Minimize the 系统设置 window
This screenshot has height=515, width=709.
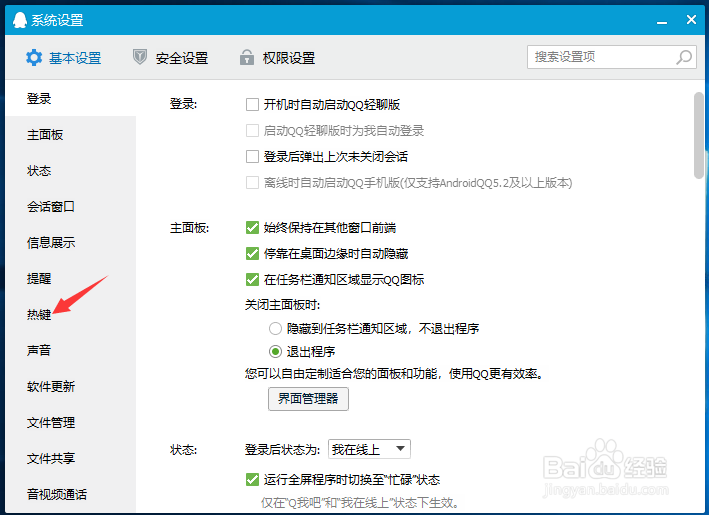tap(662, 21)
